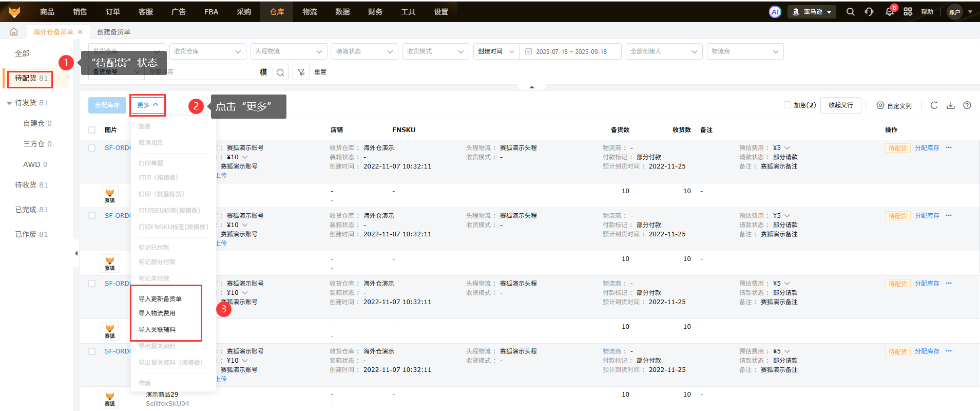Viewport: 980px width, 411px height.
Task: Open the customer service headset icon
Action: (869, 12)
